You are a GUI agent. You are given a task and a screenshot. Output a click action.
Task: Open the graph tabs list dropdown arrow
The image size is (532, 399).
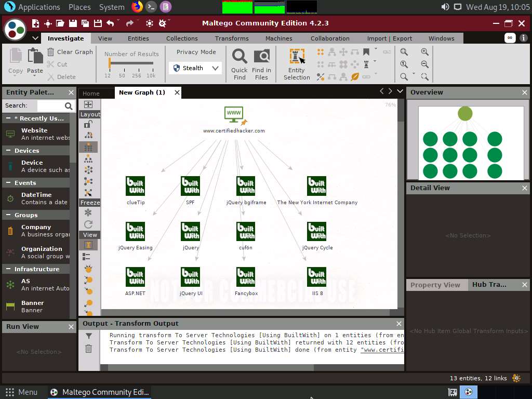pos(400,91)
